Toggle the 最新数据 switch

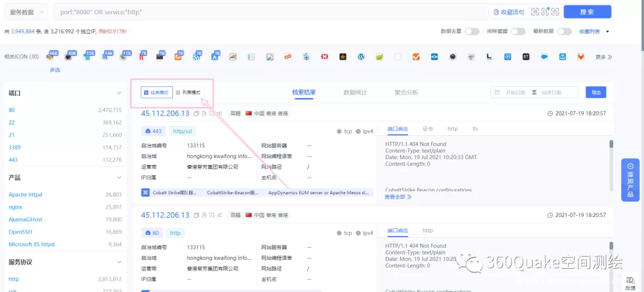564,32
